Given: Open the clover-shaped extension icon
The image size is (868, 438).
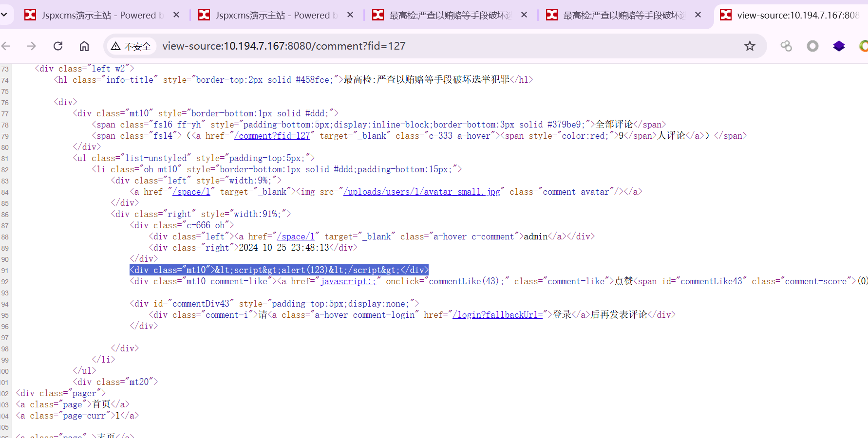Looking at the screenshot, I should (786, 46).
